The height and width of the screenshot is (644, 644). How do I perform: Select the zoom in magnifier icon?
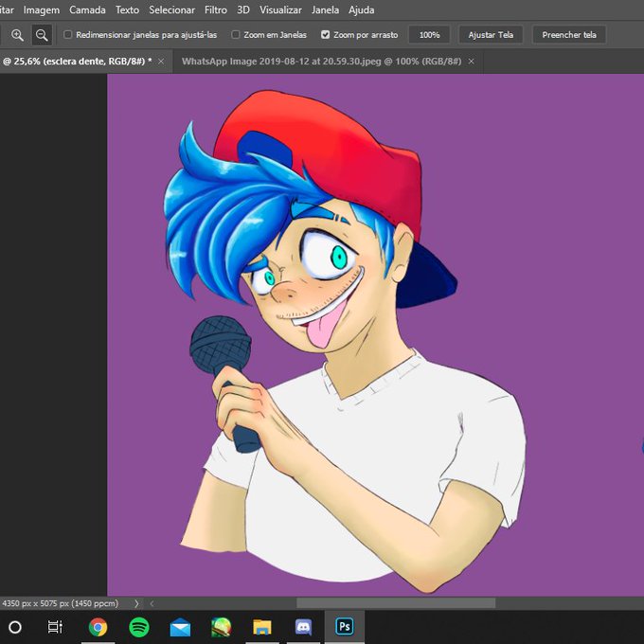point(17,35)
